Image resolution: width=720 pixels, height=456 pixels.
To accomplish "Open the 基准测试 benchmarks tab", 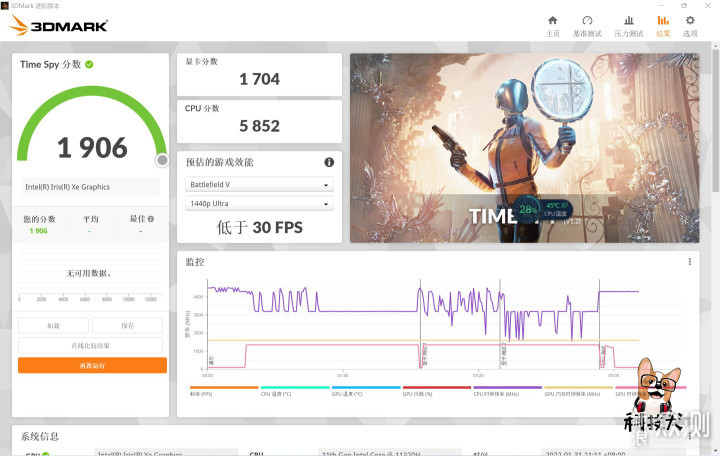I will coord(587,26).
